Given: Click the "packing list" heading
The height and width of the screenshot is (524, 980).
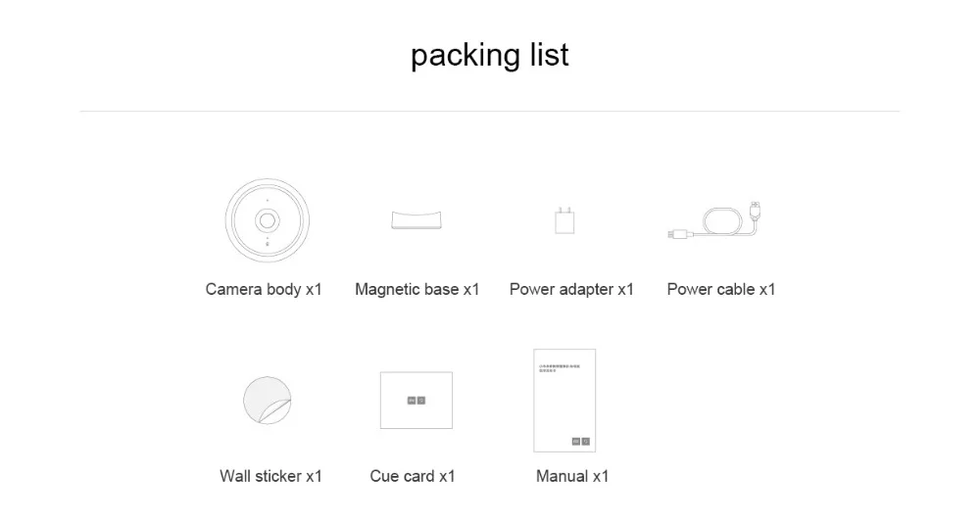Looking at the screenshot, I should pos(489,55).
